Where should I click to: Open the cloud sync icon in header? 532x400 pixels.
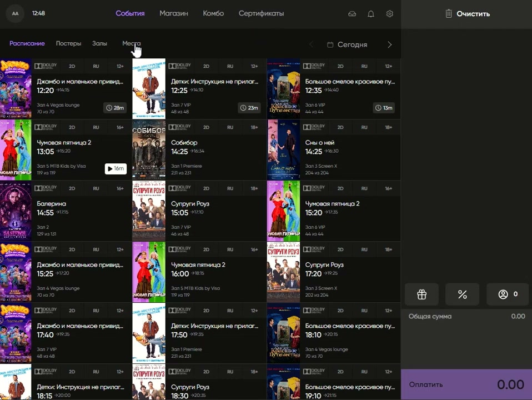pyautogui.click(x=352, y=14)
